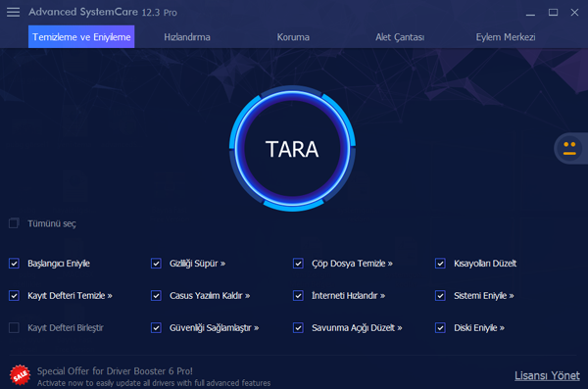
Task: Uncheck Kayıt Defteri Temizle checkbox
Action: click(14, 296)
